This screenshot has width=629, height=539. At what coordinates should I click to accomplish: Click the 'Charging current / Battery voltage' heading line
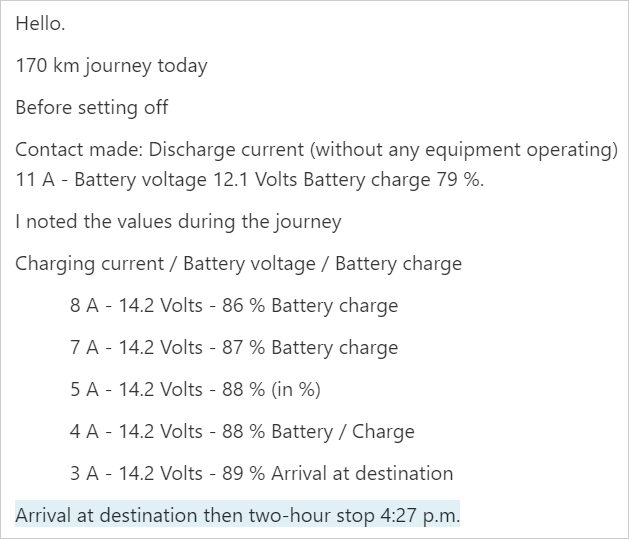(x=238, y=264)
